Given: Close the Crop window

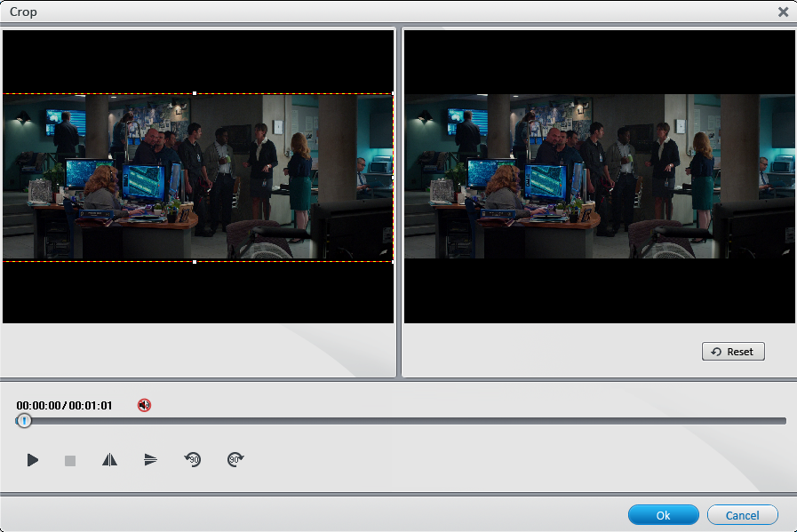Looking at the screenshot, I should [784, 12].
